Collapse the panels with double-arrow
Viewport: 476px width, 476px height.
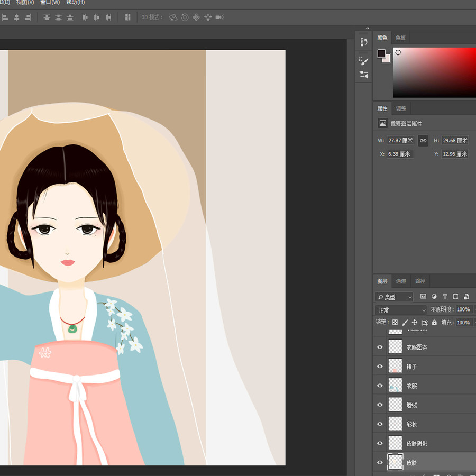[368, 28]
